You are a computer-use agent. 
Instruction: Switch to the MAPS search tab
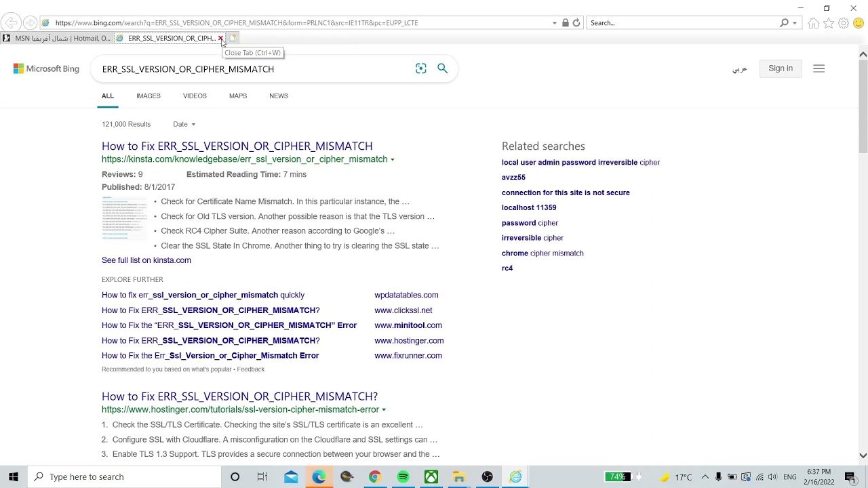238,96
